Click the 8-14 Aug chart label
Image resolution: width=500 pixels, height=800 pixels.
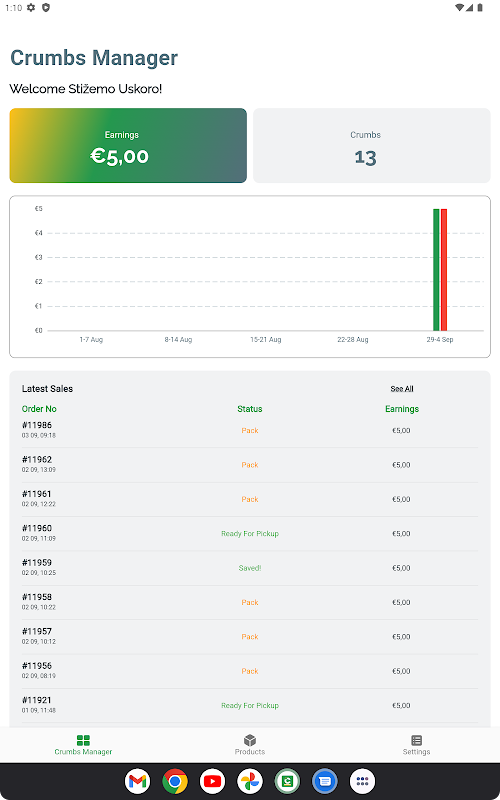[x=179, y=340]
